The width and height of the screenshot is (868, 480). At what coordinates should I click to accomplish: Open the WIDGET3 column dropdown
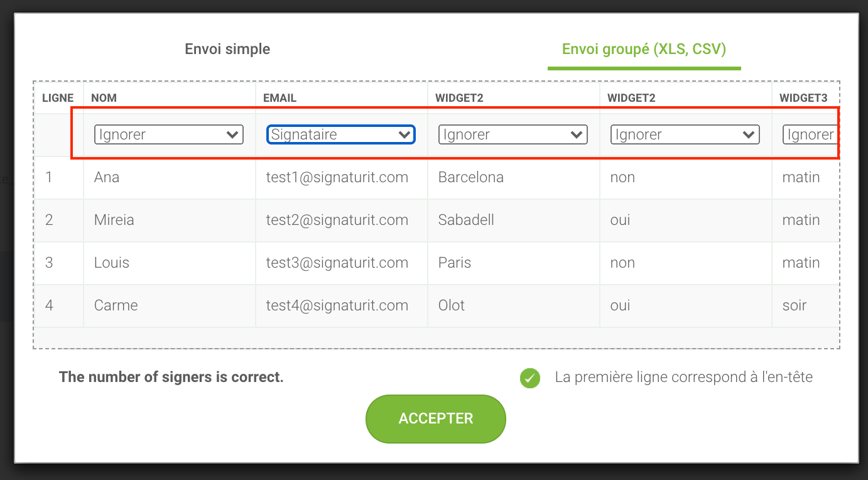tap(810, 134)
